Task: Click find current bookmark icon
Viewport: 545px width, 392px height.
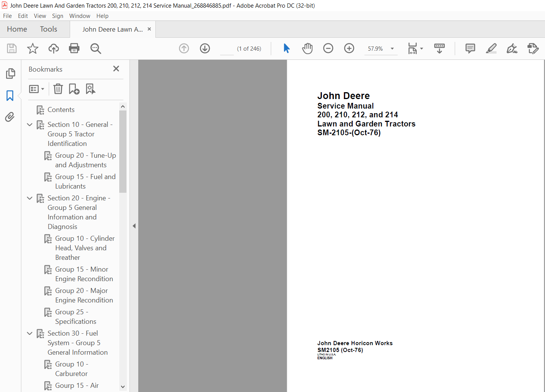Action: [91, 89]
